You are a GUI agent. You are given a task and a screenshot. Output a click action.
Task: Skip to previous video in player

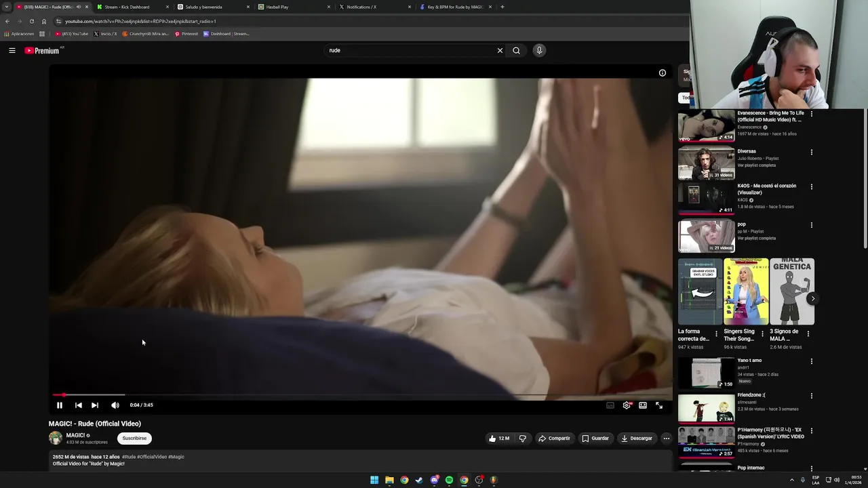pyautogui.click(x=79, y=405)
